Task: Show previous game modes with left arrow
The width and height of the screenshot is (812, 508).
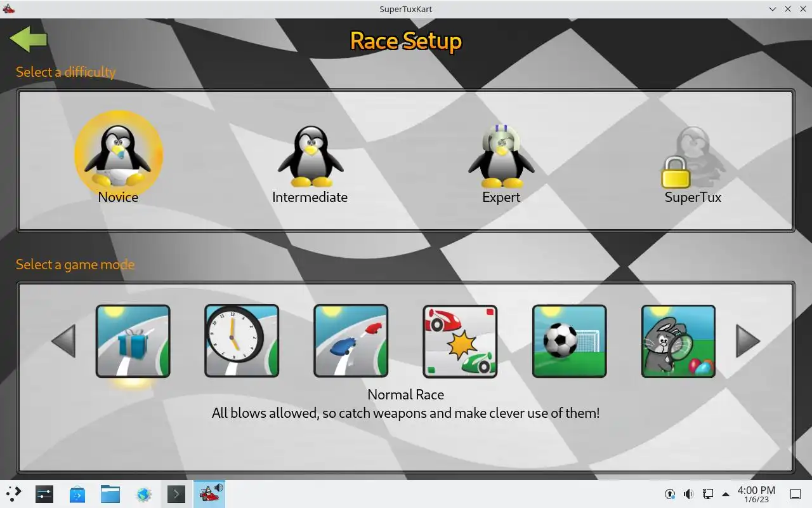Action: 63,341
